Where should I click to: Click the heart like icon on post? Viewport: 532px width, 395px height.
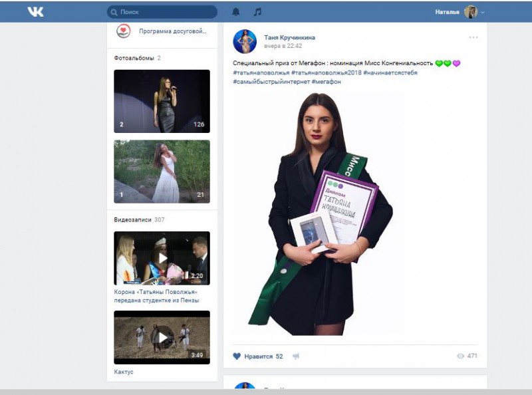(237, 356)
